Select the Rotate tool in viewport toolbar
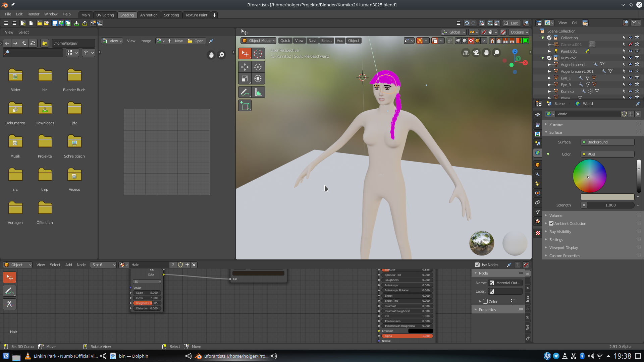The width and height of the screenshot is (644, 362). tap(258, 67)
